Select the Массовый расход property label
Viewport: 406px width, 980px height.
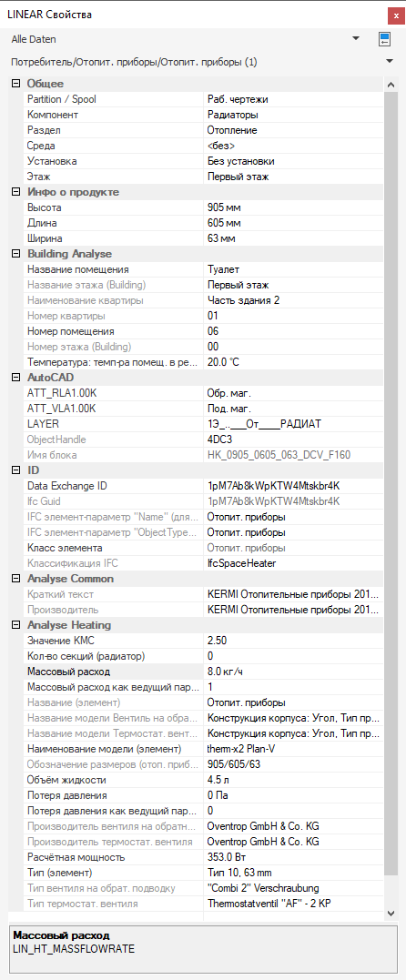coord(69,672)
